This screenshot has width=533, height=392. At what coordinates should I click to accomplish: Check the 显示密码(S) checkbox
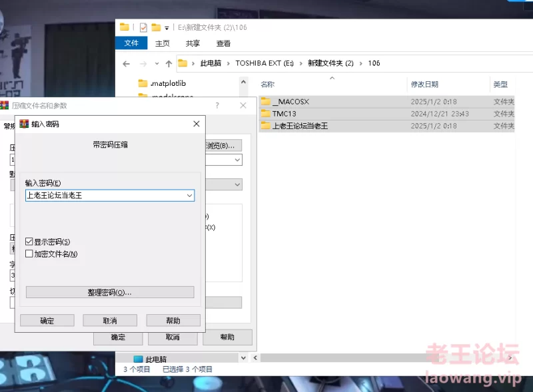[x=29, y=242]
